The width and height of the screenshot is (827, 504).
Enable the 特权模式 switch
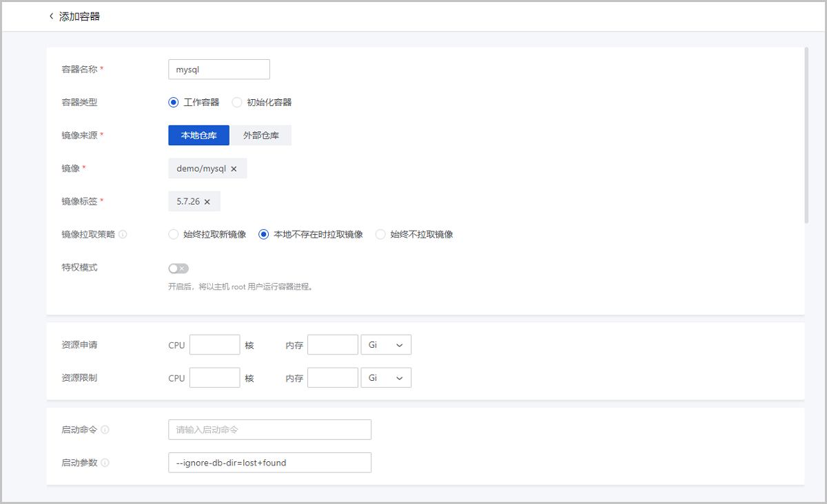click(x=178, y=269)
